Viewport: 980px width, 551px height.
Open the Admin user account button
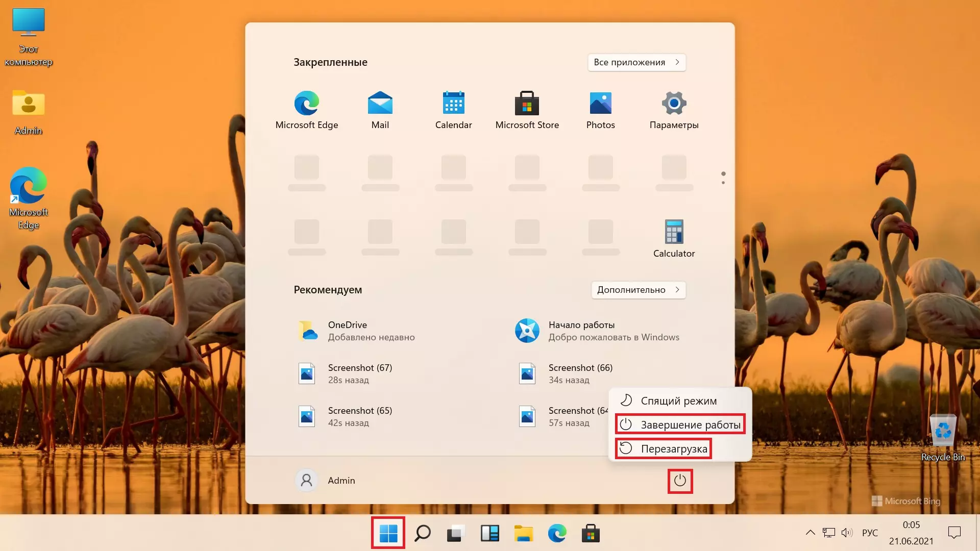pos(326,481)
